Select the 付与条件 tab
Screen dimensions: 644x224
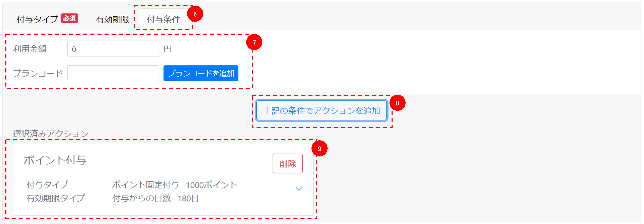[163, 19]
